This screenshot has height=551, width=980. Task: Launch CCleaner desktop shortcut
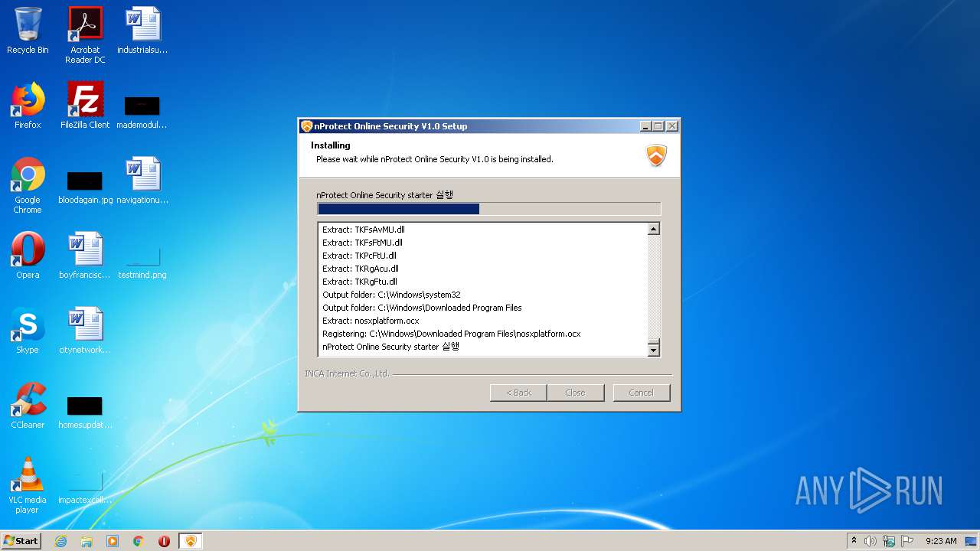pos(28,406)
